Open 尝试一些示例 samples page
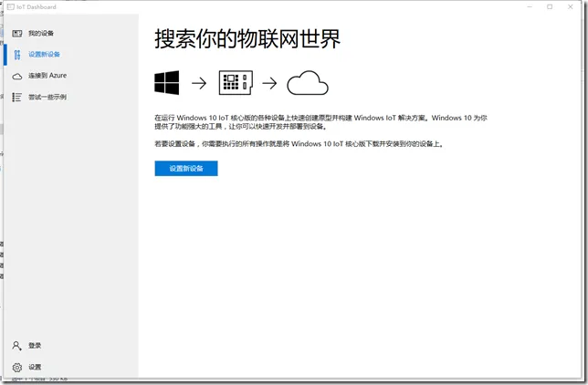The height and width of the screenshot is (385, 588). point(71,98)
